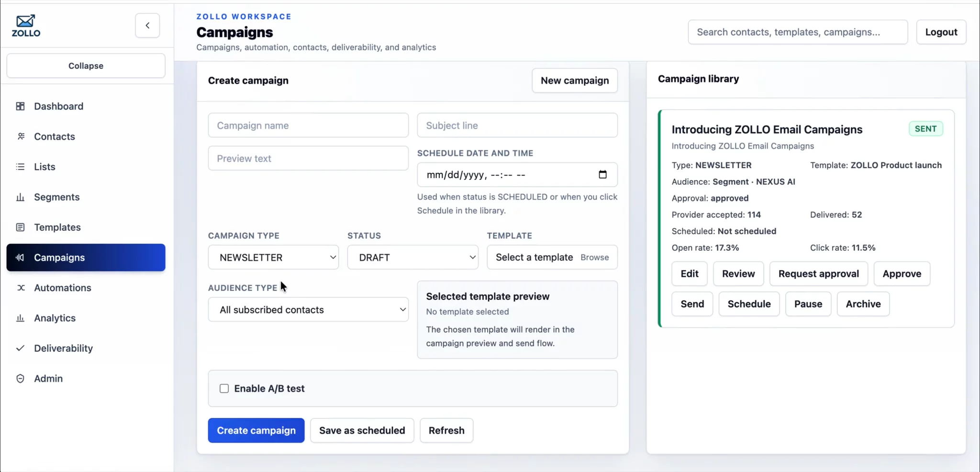Open the Audience Type dropdown
The image size is (980, 472).
tap(308, 310)
